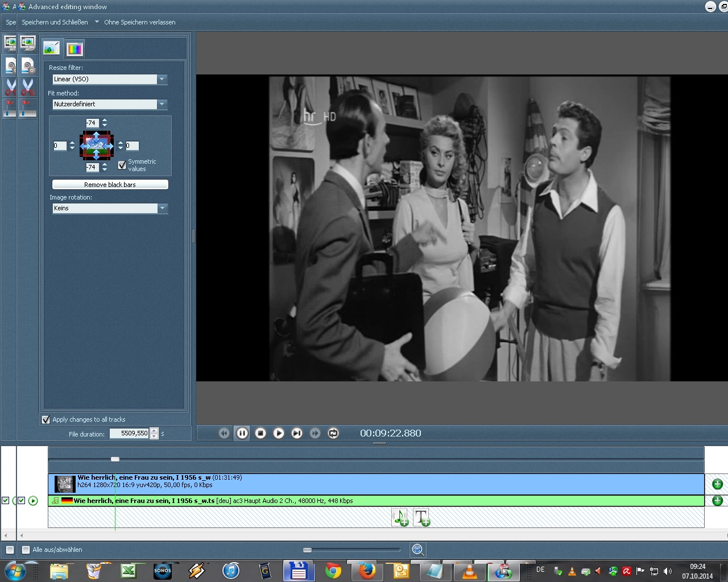The width and height of the screenshot is (728, 582).
Task: Open Firefox from the taskbar
Action: pos(367,571)
